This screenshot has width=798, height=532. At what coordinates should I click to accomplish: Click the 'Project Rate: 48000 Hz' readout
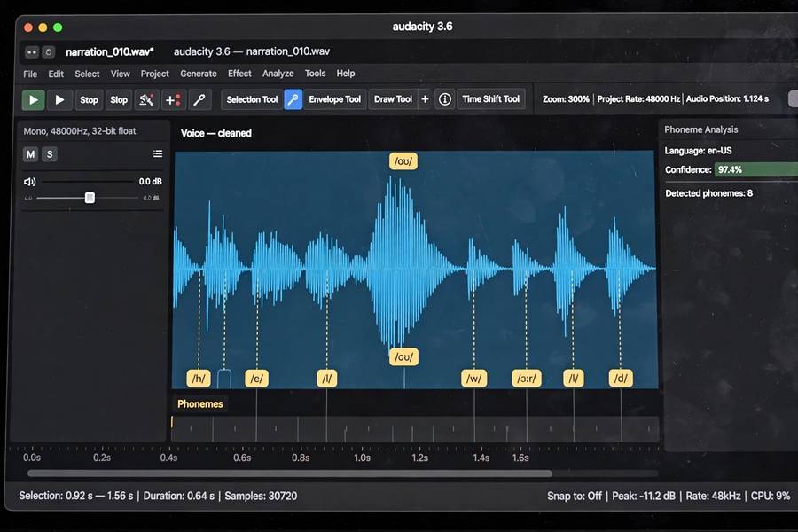(x=638, y=98)
